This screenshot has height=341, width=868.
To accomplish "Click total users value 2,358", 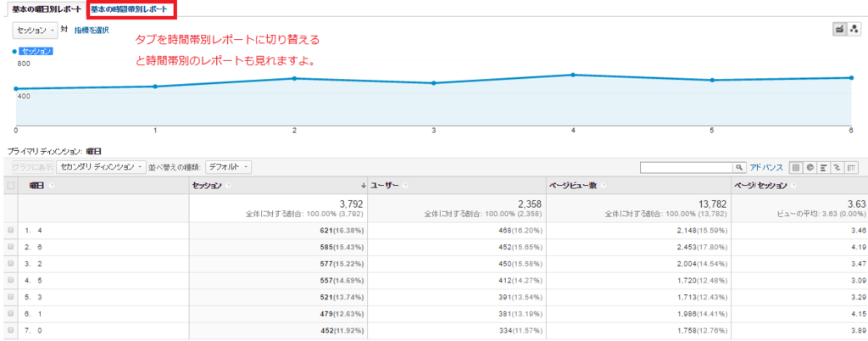I will (x=529, y=204).
